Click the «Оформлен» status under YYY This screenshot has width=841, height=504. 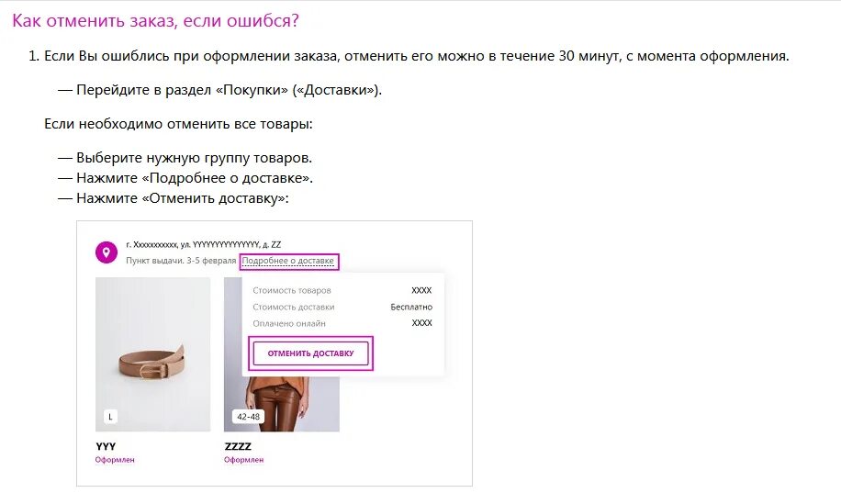(x=115, y=460)
